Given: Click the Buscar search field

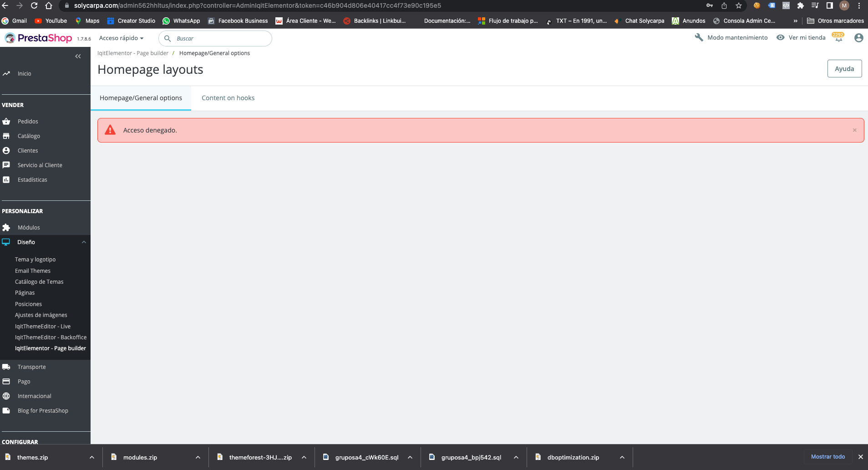Looking at the screenshot, I should [215, 38].
